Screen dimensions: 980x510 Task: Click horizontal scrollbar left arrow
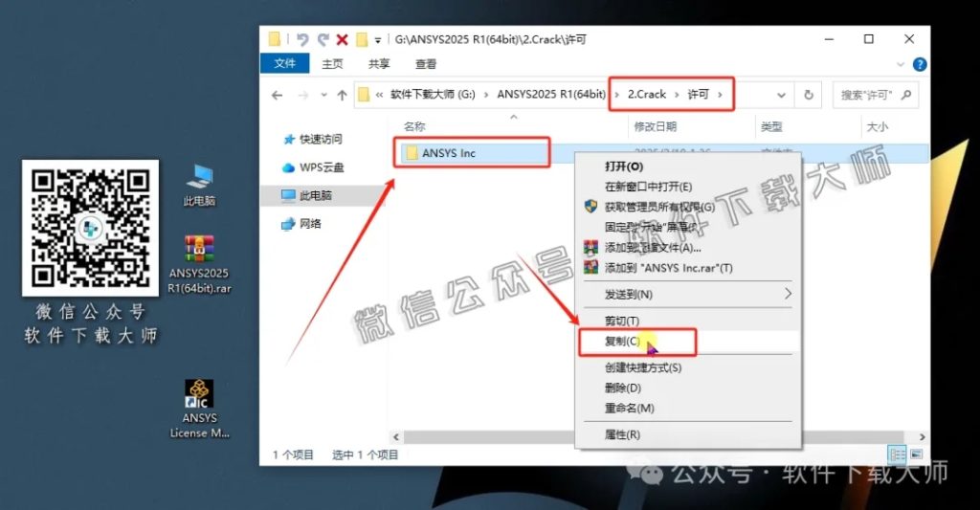(x=395, y=437)
